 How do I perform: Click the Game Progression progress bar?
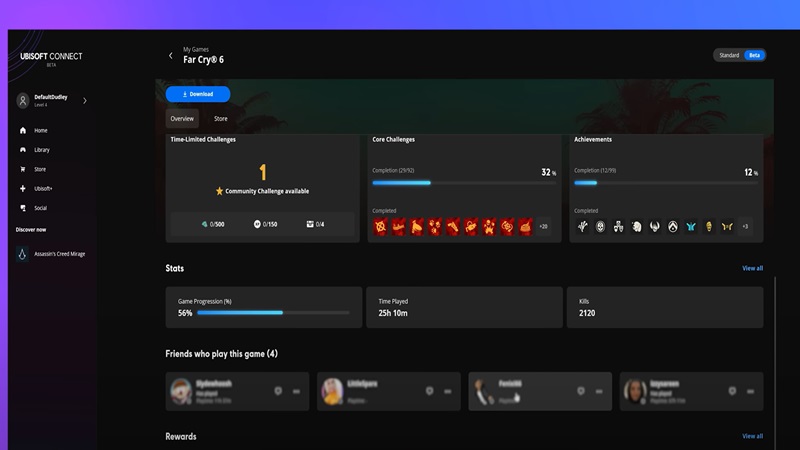click(x=273, y=313)
